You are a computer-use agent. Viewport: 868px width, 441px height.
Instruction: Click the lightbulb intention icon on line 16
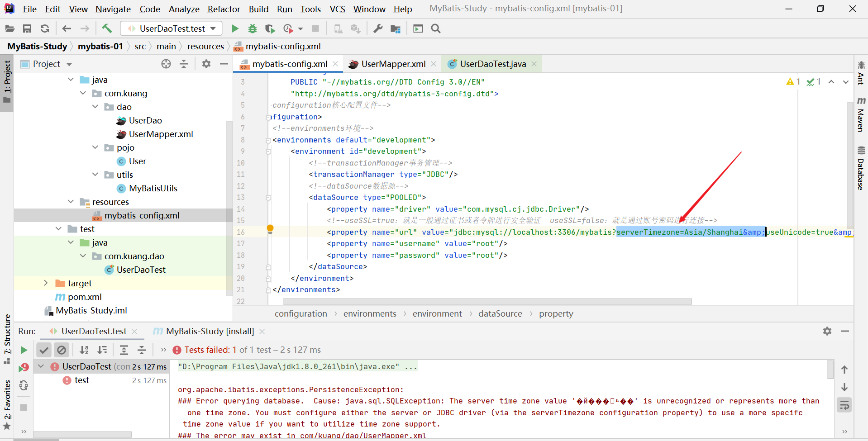pos(270,228)
